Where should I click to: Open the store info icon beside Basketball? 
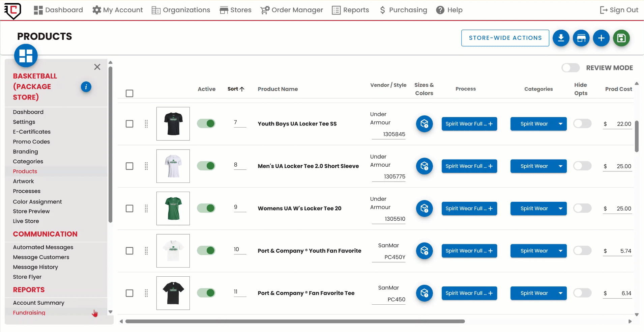click(86, 87)
